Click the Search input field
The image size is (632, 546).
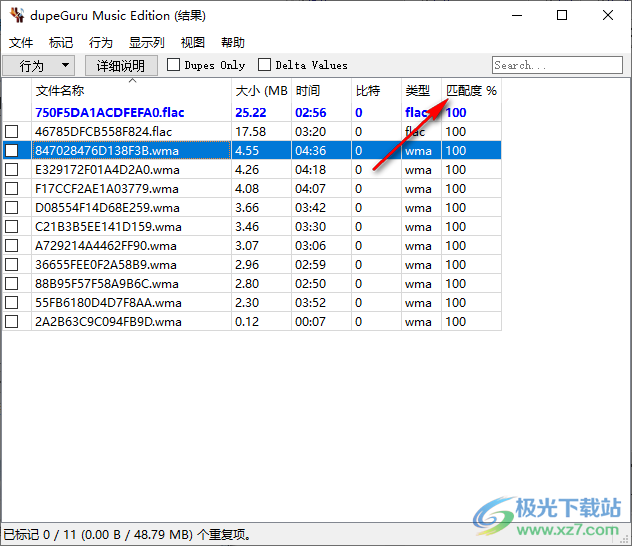pos(555,65)
